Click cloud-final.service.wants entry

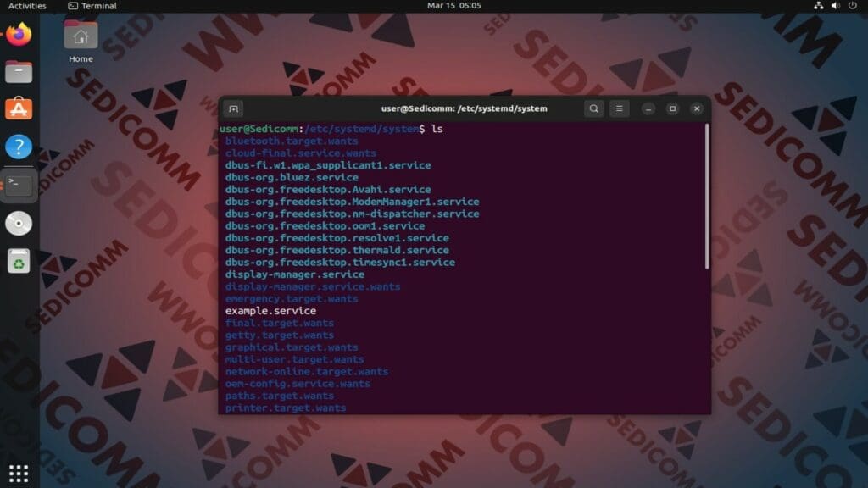pyautogui.click(x=301, y=153)
